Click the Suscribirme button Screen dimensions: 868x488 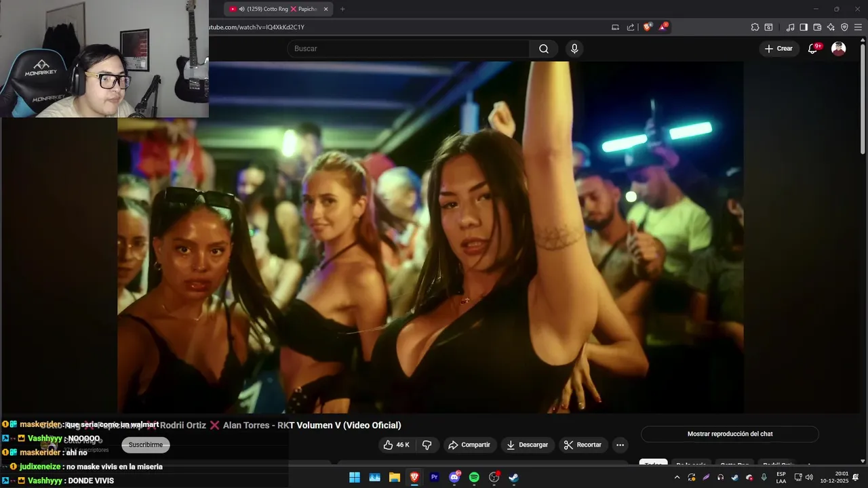[x=146, y=445]
